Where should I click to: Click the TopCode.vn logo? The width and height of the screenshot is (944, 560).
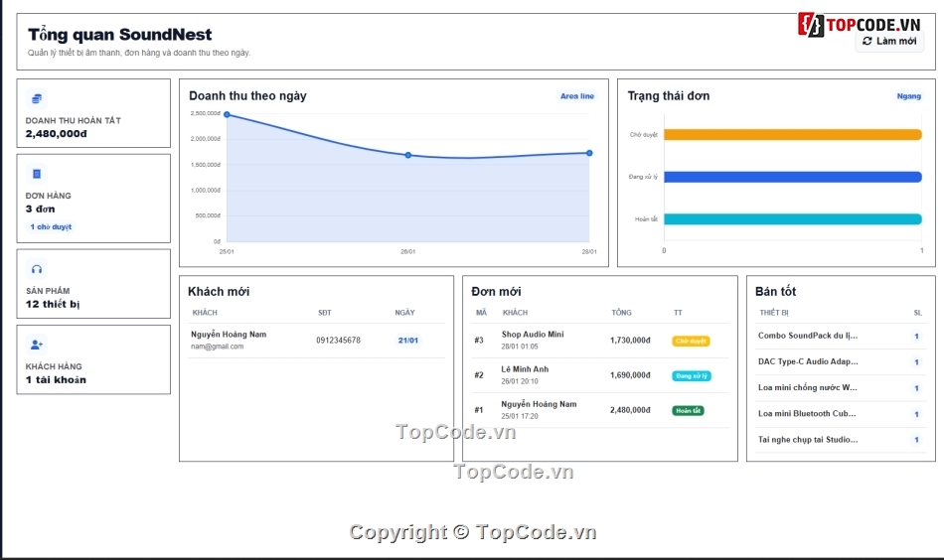860,25
